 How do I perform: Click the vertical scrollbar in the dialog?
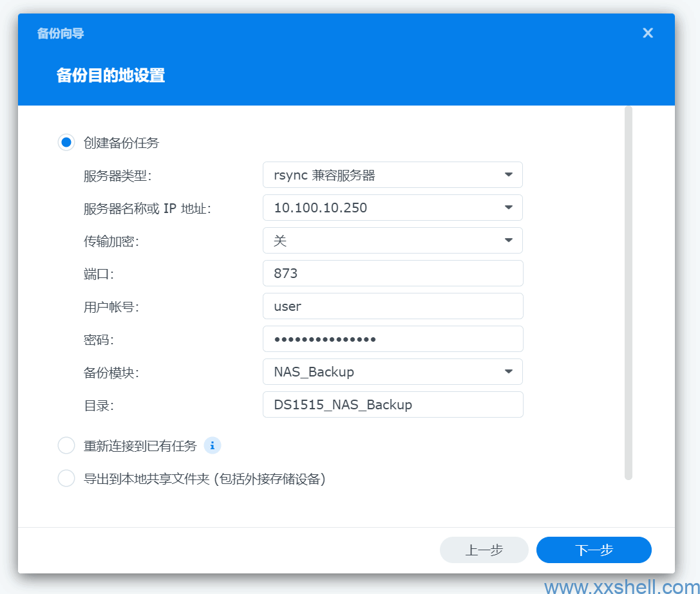pyautogui.click(x=629, y=293)
